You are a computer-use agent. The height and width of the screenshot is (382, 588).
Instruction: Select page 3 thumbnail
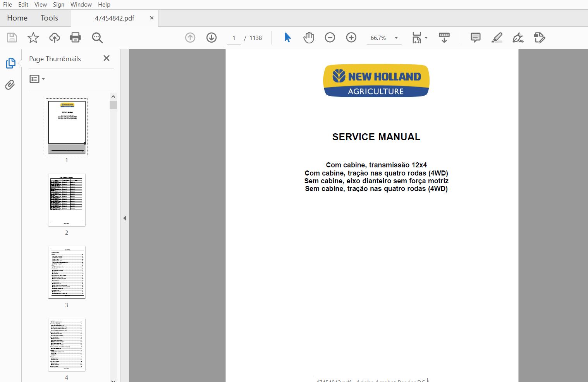click(x=67, y=272)
